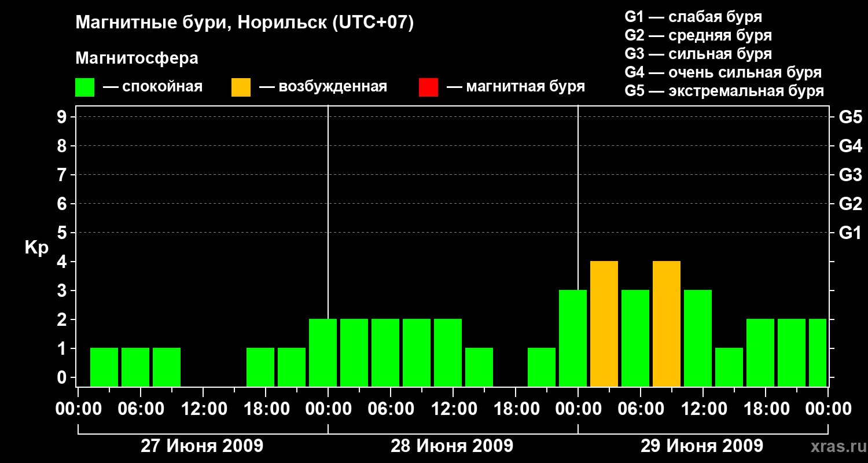The image size is (868, 463).
Task: Click the red «магнитная буря» legend swatch
Action: (428, 87)
